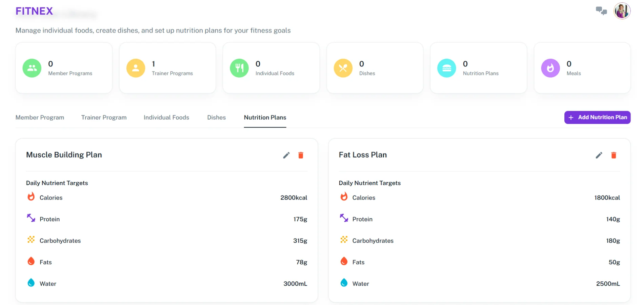644x305 pixels.
Task: Click the green Member Programs icon
Action: tap(32, 68)
